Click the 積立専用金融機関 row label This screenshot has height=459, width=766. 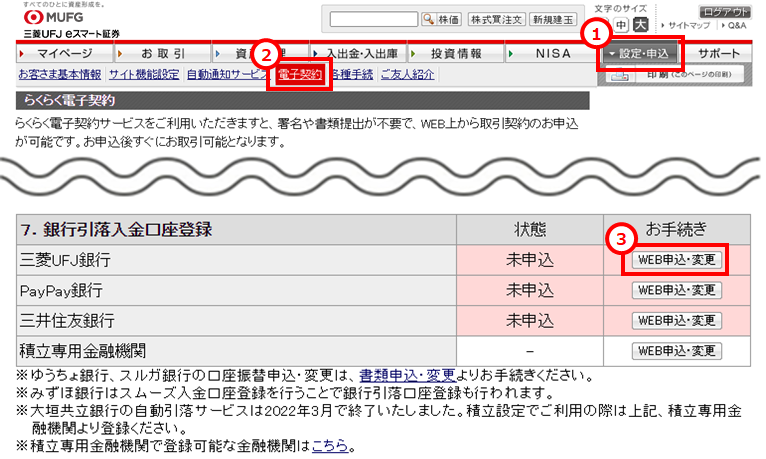[83, 351]
